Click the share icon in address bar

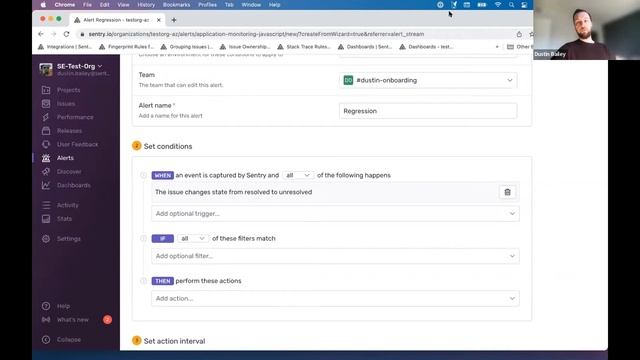tap(519, 34)
